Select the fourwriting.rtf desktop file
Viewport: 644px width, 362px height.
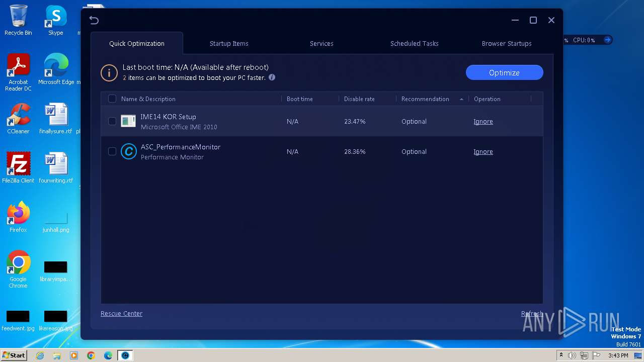(x=56, y=168)
